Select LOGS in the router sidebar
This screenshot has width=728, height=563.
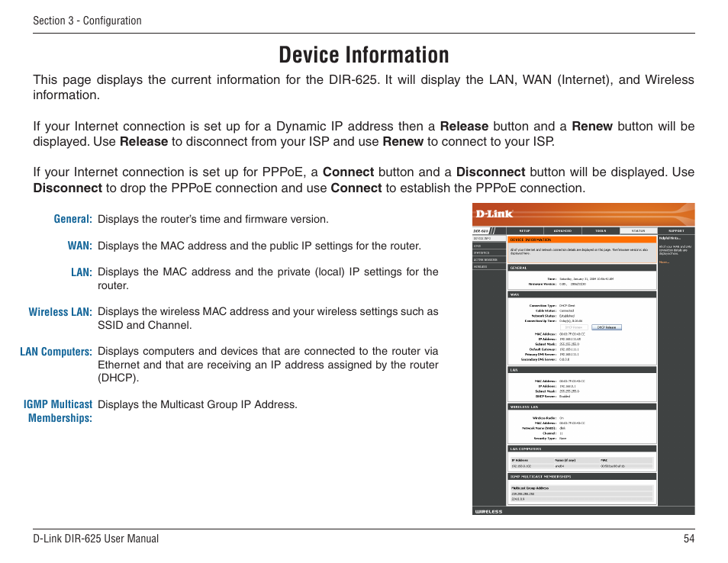(x=489, y=246)
